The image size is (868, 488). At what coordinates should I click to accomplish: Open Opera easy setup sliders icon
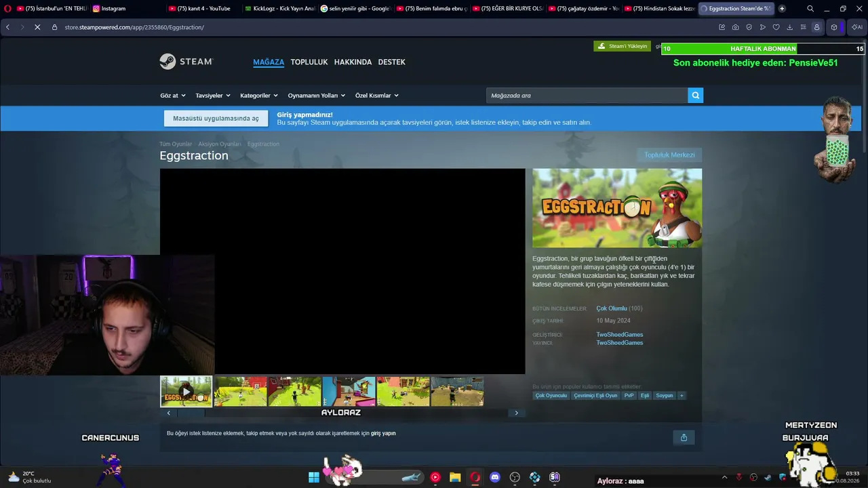803,27
